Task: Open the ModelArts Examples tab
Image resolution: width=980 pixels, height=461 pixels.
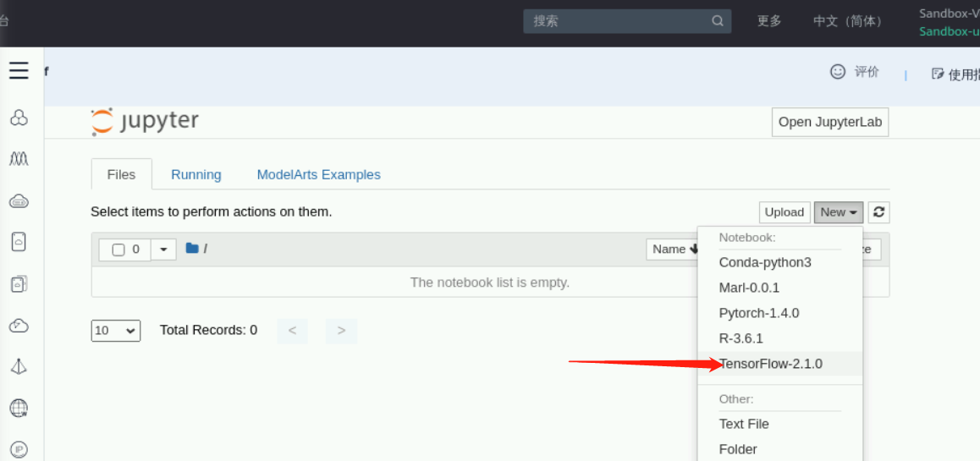Action: pyautogui.click(x=319, y=174)
